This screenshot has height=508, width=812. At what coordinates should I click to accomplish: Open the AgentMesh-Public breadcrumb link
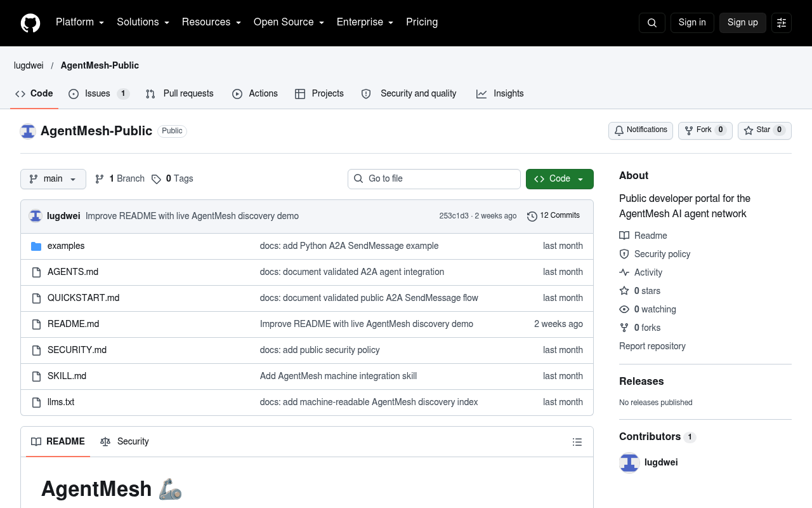coord(100,65)
